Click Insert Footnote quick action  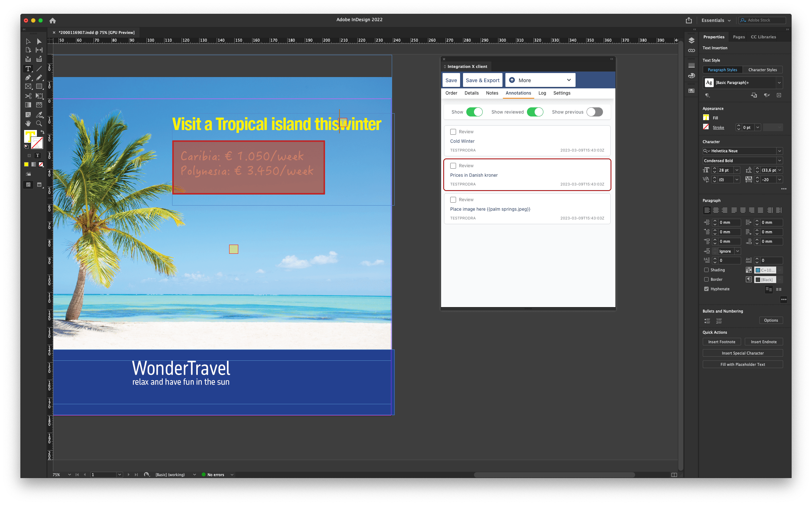[721, 342]
